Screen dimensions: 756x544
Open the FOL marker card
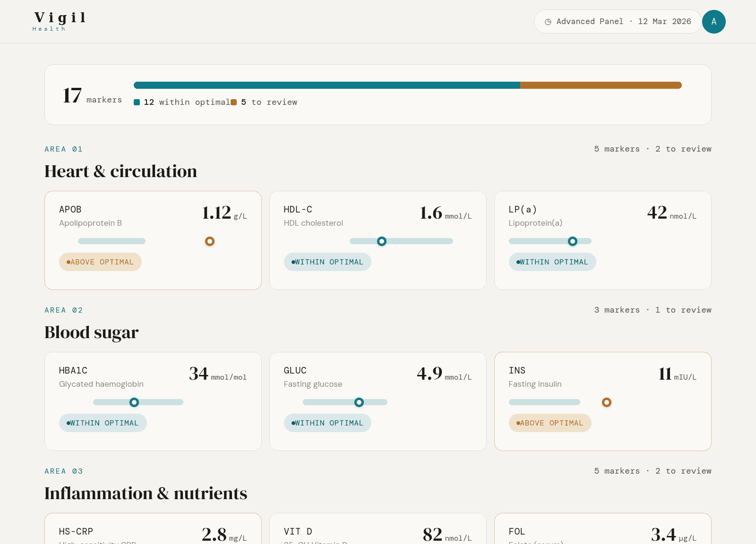603,528
